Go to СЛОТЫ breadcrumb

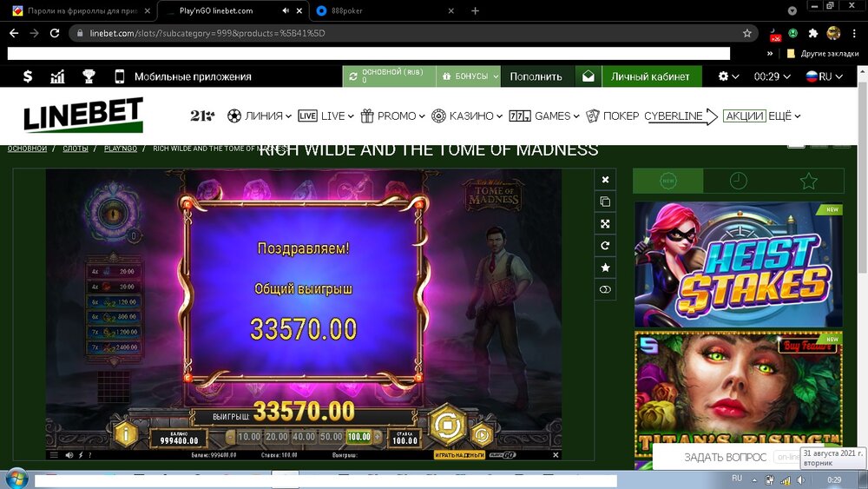76,149
